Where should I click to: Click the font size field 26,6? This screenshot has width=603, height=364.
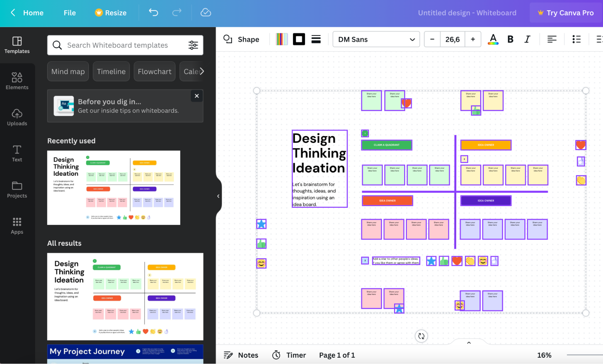click(452, 39)
